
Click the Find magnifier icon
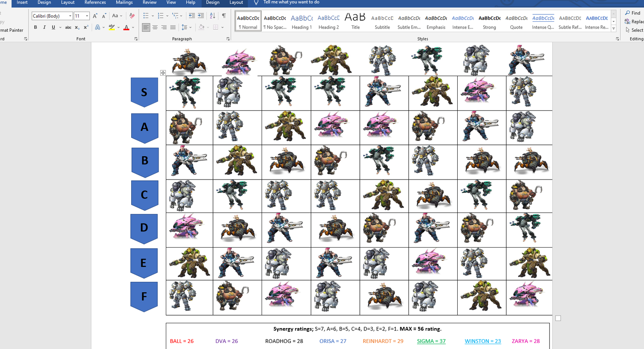(627, 13)
